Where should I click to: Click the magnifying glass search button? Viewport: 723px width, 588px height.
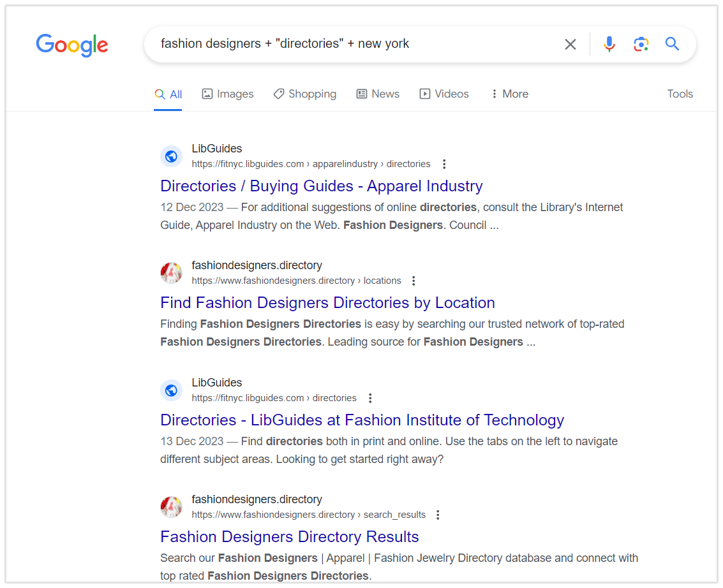tap(672, 44)
